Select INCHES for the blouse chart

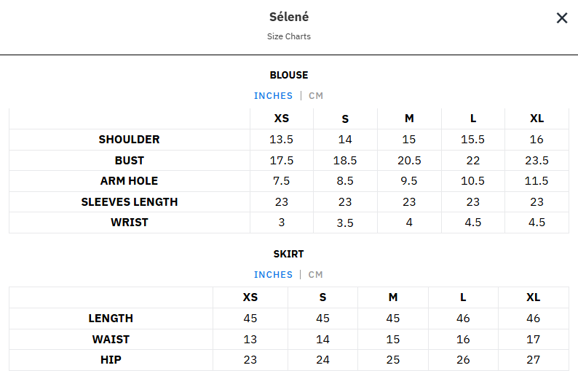coord(273,96)
